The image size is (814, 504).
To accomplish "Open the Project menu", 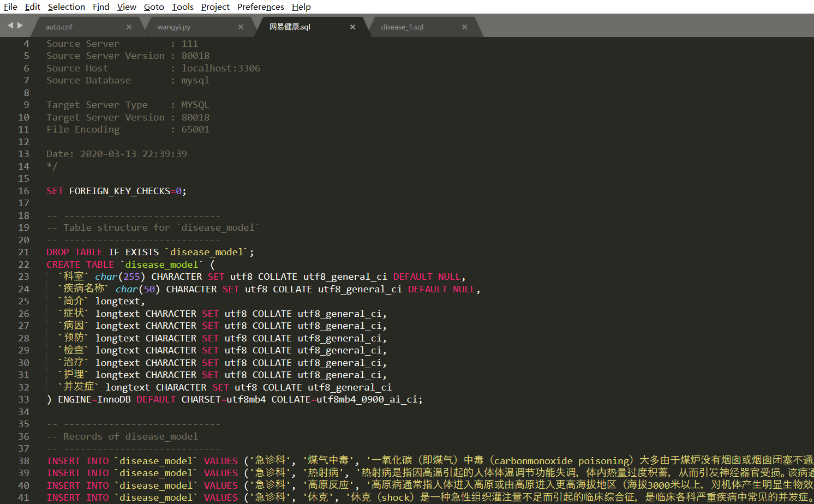I will (216, 7).
